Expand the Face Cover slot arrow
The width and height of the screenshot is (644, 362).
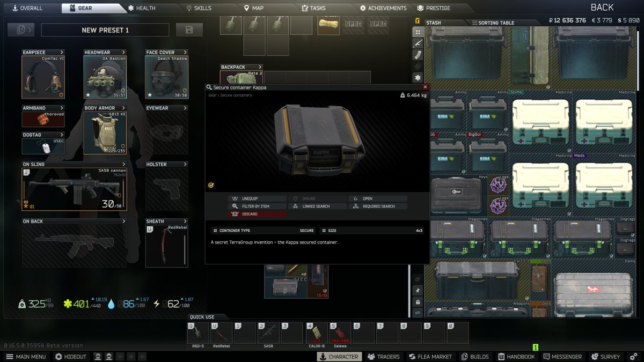click(x=185, y=53)
